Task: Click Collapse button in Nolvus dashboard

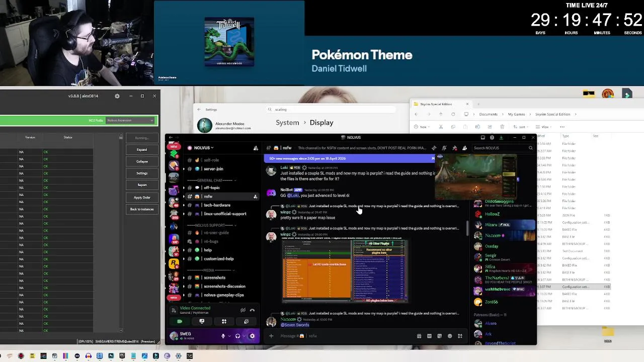Action: tap(142, 161)
